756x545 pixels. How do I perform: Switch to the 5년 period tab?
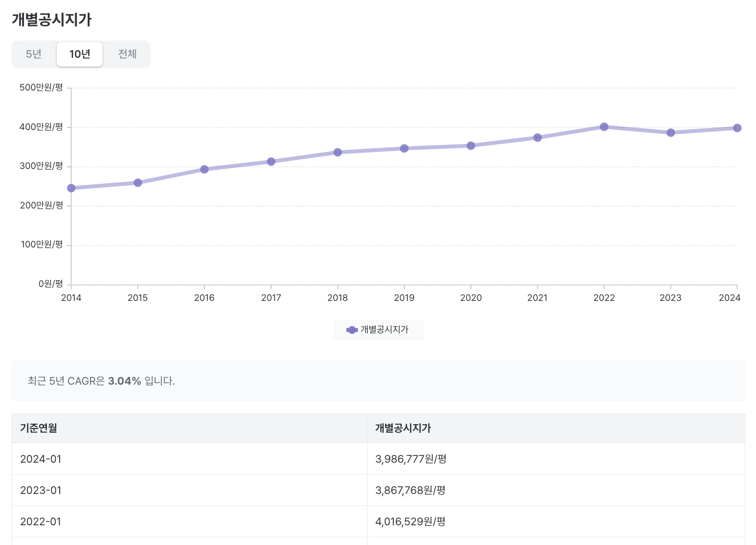pos(34,54)
